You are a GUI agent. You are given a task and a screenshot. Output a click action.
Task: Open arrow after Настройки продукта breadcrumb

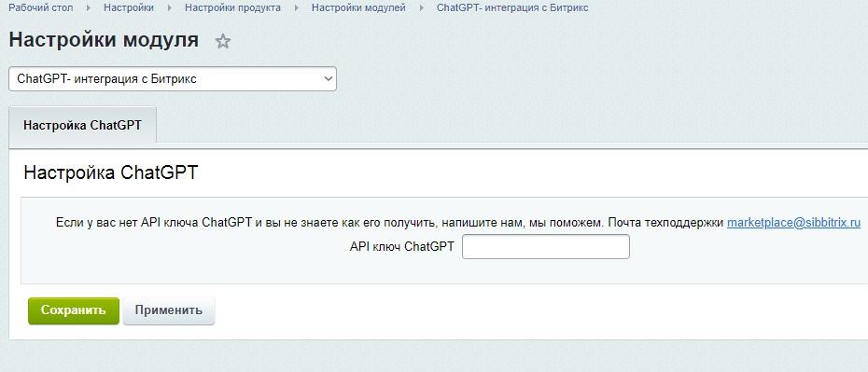pyautogui.click(x=296, y=8)
